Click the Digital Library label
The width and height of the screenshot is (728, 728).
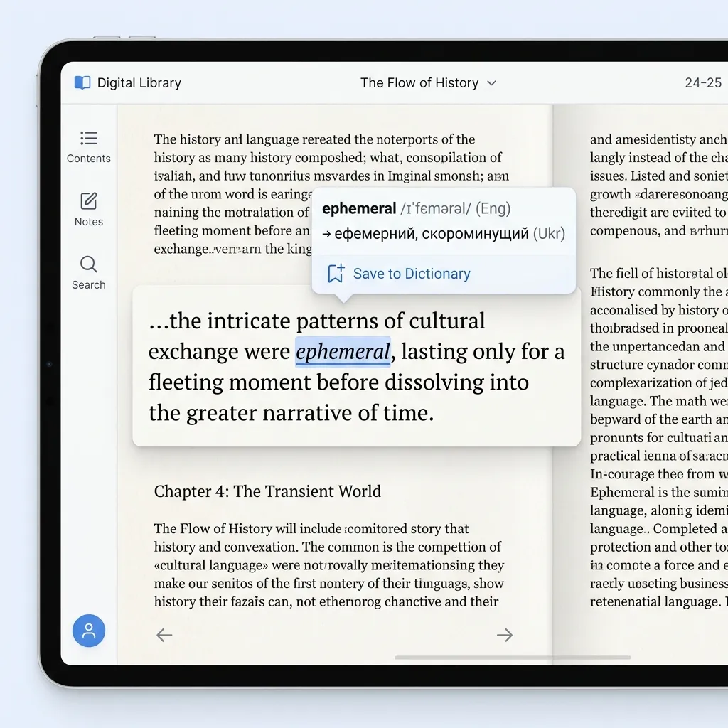(139, 82)
